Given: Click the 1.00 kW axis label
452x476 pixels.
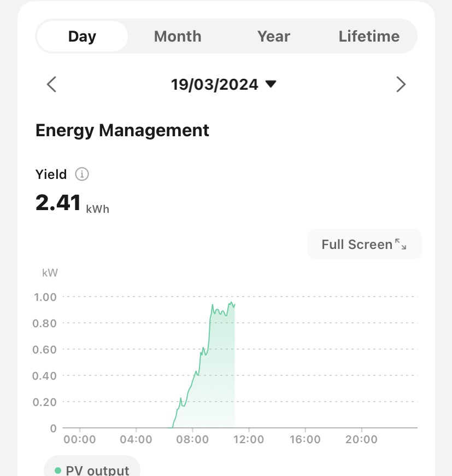Looking at the screenshot, I should [x=45, y=297].
